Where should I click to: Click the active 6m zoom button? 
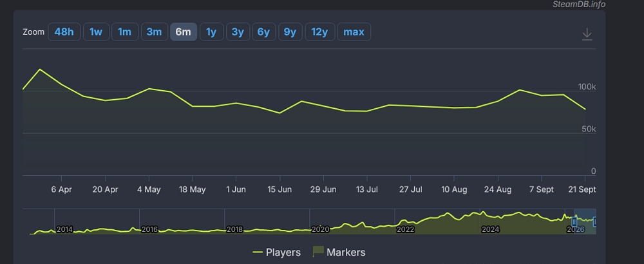[x=183, y=32]
